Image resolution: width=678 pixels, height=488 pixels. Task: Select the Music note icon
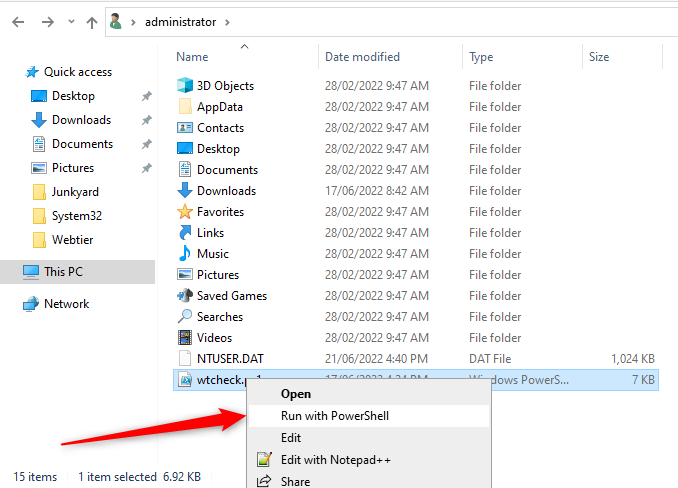(185, 253)
